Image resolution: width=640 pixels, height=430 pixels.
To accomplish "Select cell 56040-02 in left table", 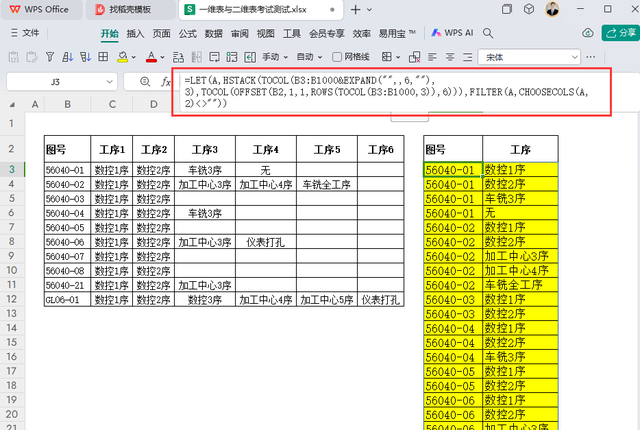I will point(67,184).
